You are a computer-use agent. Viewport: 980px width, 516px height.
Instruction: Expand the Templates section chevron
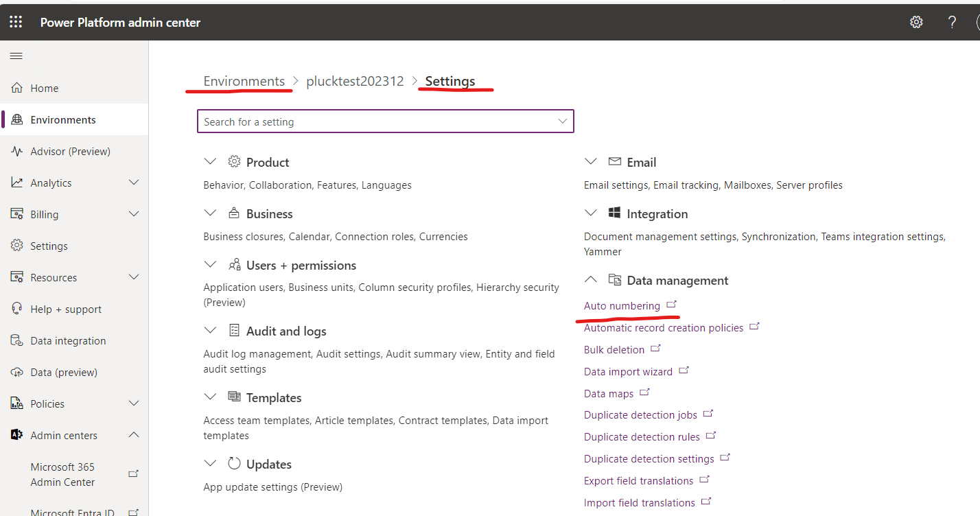tap(210, 397)
